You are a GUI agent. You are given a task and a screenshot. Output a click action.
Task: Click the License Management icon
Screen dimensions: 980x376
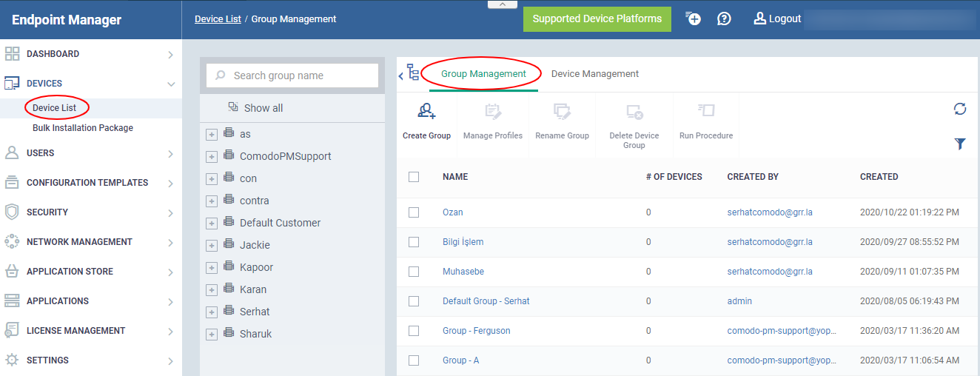pos(12,331)
